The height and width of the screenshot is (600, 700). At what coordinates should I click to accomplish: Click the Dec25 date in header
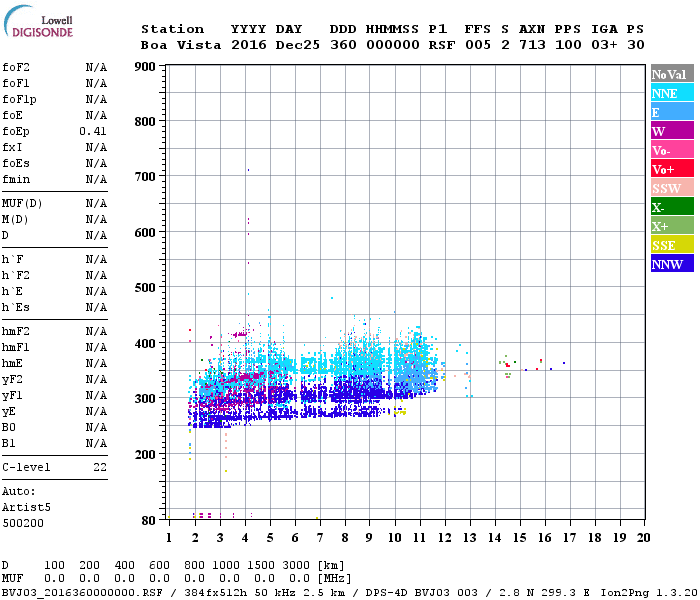(x=297, y=45)
